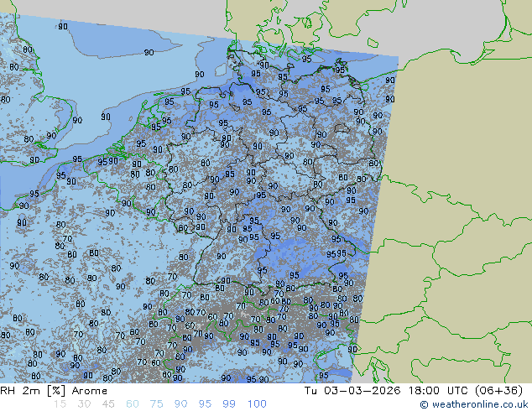Image resolution: width=532 pixels, height=411 pixels.
Task: Select legend value 99 in bottom scale
Action: coord(229,404)
